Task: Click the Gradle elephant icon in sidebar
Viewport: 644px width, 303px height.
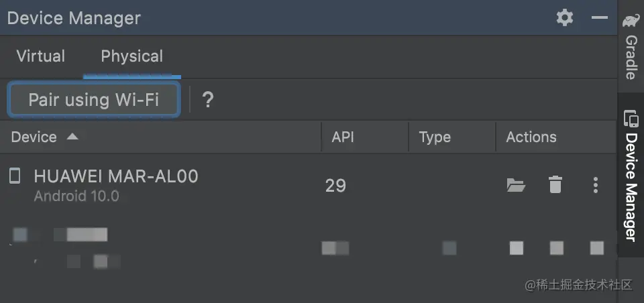Action: pos(631,19)
